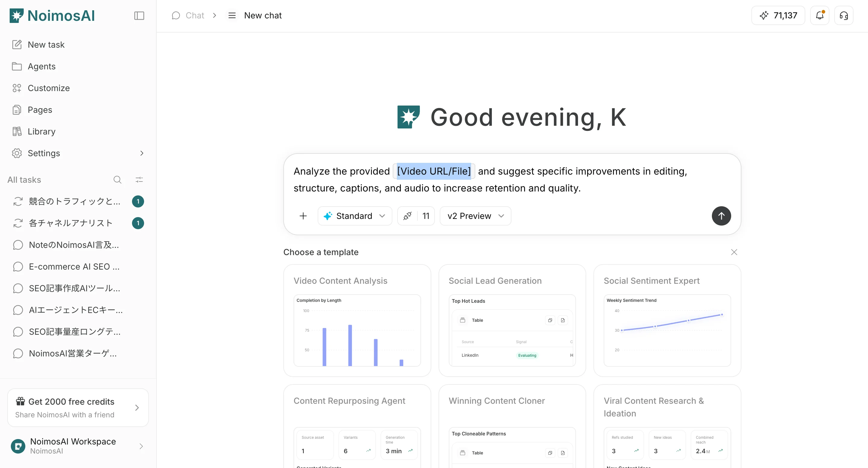Open chat AIエージェントECキー...
This screenshot has width=868, height=468.
coord(78,310)
